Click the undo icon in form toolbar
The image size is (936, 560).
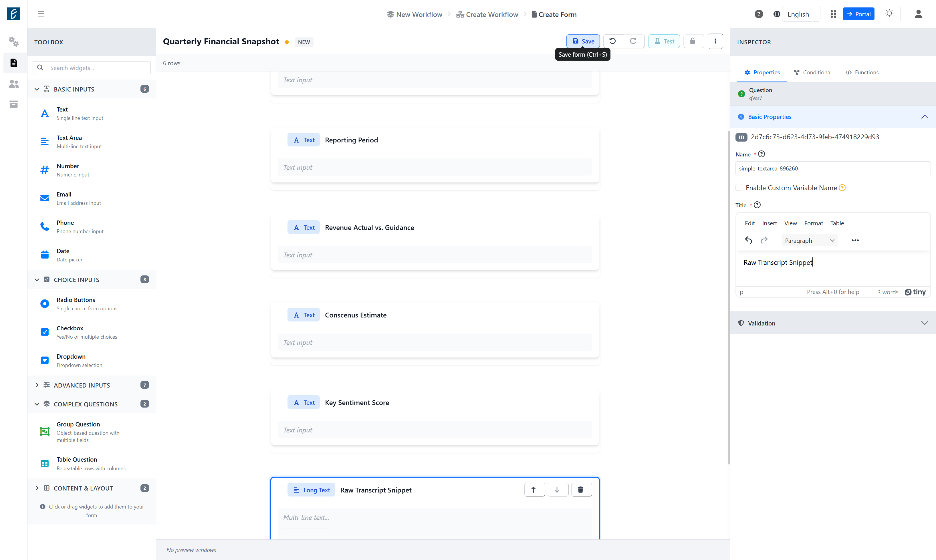(612, 41)
